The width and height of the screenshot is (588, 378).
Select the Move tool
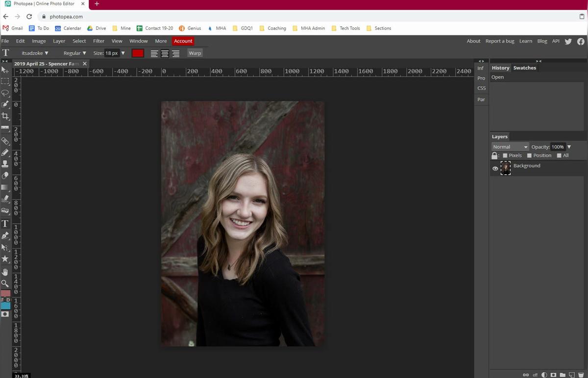point(5,70)
